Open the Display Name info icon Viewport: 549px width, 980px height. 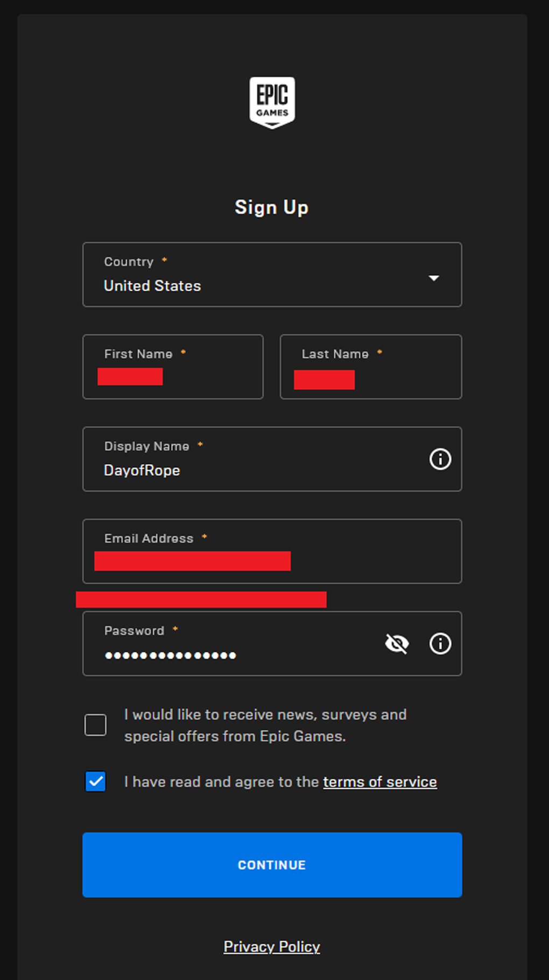point(440,459)
